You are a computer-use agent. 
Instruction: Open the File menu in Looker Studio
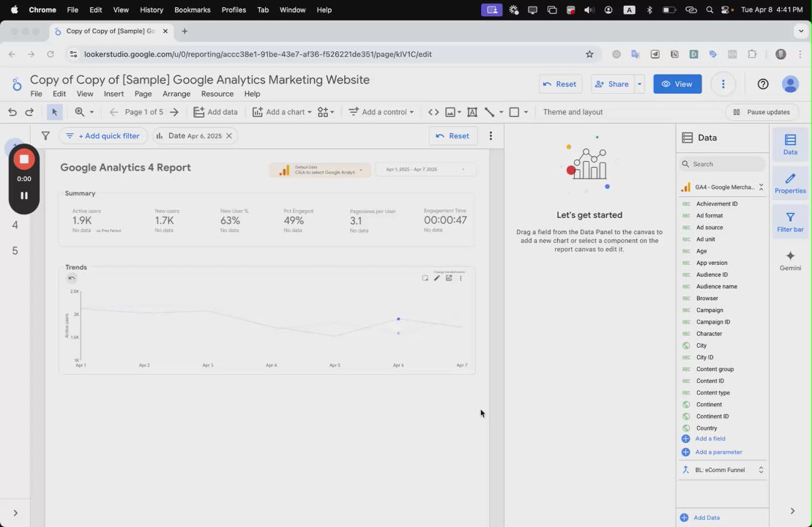37,94
